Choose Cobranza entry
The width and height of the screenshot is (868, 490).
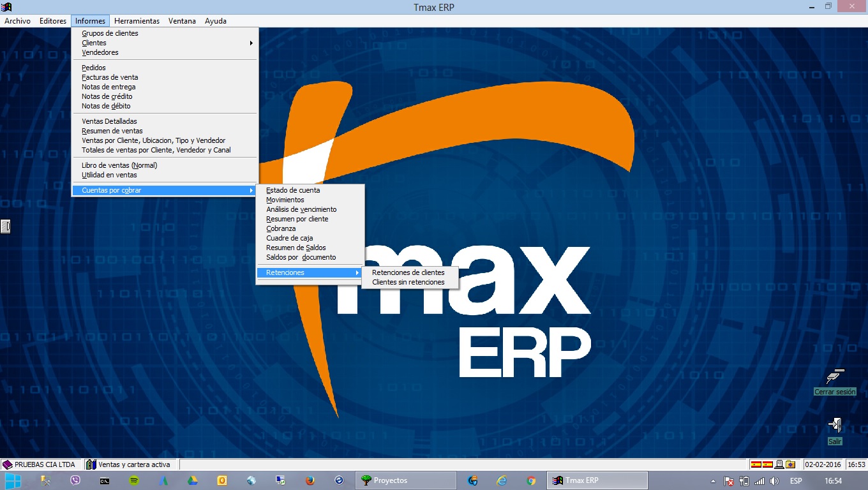point(310,228)
